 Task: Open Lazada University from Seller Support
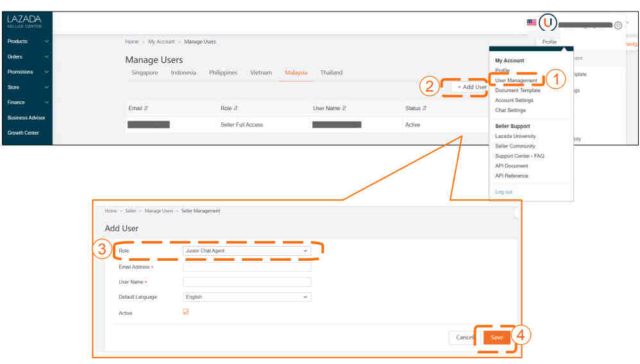pos(515,136)
